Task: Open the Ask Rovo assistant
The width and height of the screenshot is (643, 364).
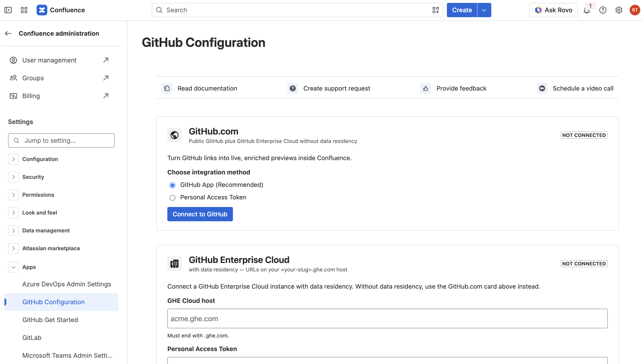Action: coord(554,10)
